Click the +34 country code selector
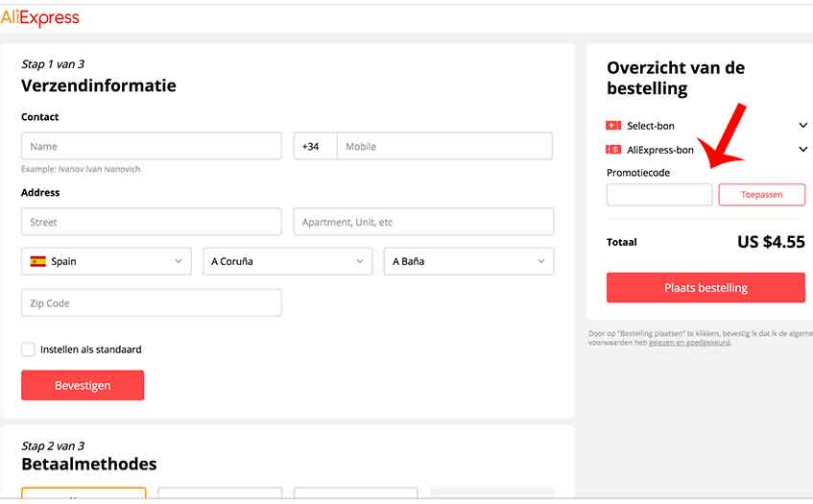813x504 pixels. [315, 146]
